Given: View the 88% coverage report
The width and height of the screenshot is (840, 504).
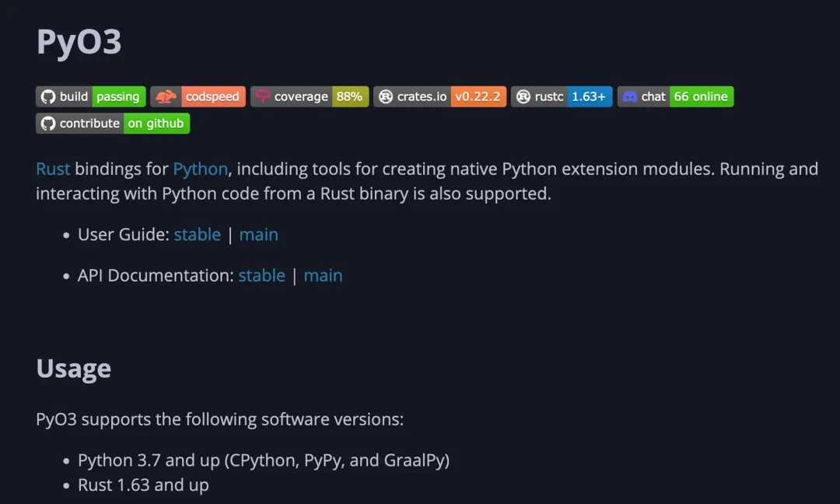Looking at the screenshot, I should click(349, 96).
